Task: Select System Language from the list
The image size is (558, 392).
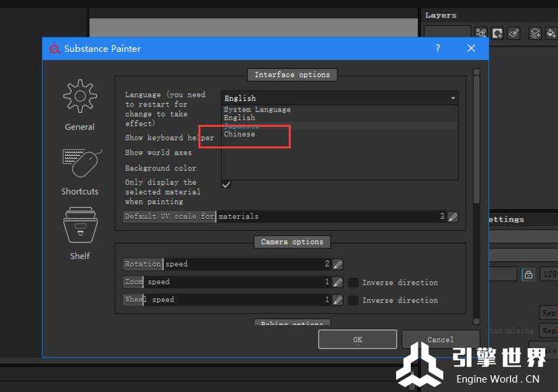Action: [x=339, y=109]
